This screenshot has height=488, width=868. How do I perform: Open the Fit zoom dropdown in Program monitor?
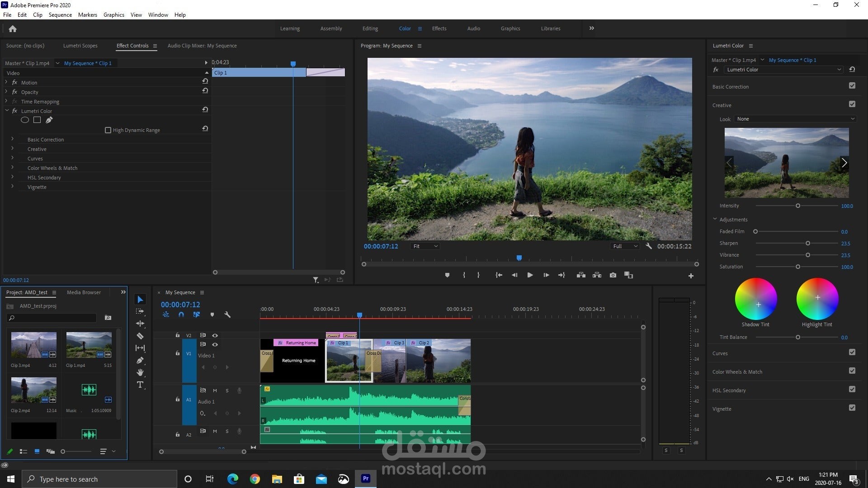click(424, 246)
